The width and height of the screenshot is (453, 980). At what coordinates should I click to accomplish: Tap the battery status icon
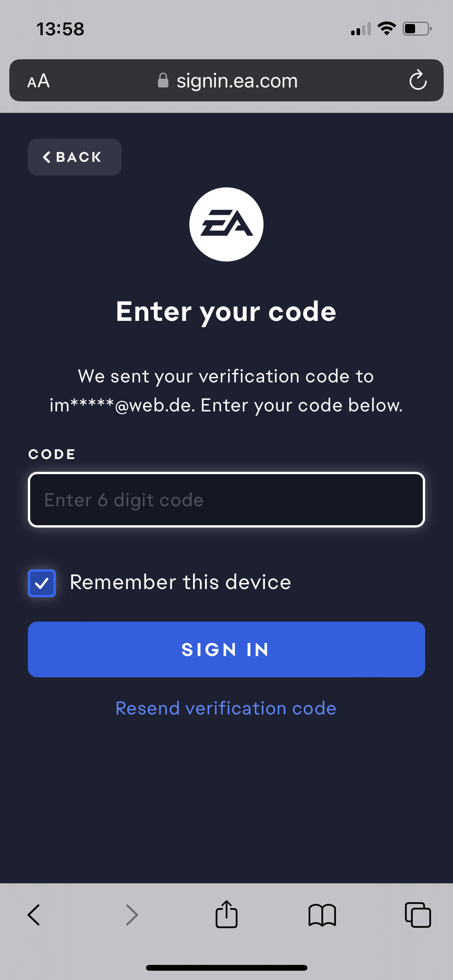coord(417,29)
